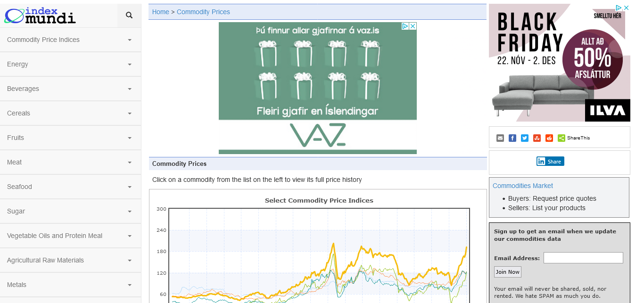Open the green ShareThis icon
The image size is (644, 303).
coord(561,138)
